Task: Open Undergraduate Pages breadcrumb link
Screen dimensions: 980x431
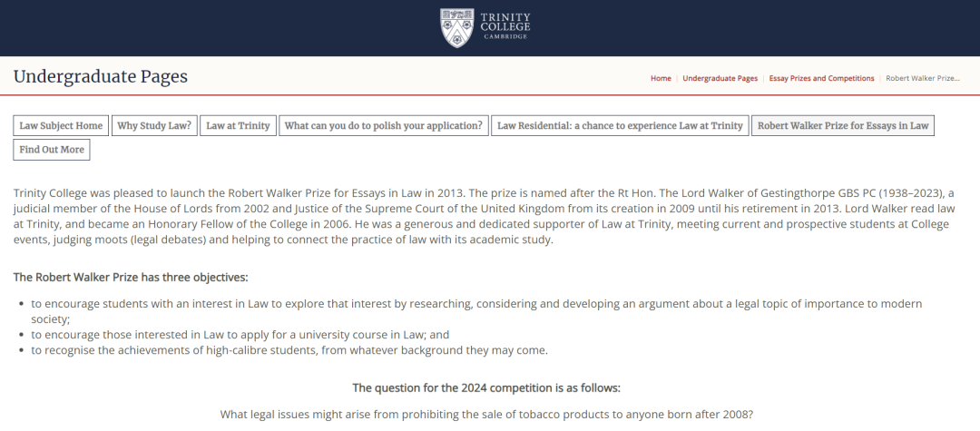Action: coord(720,78)
